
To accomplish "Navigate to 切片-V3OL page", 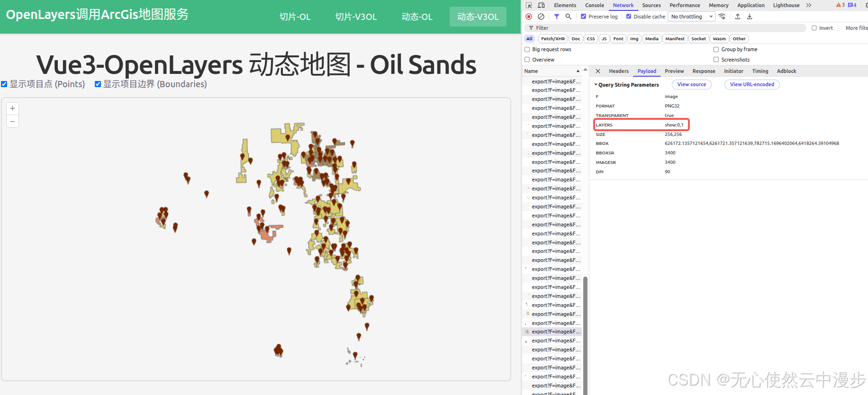I will tap(356, 17).
